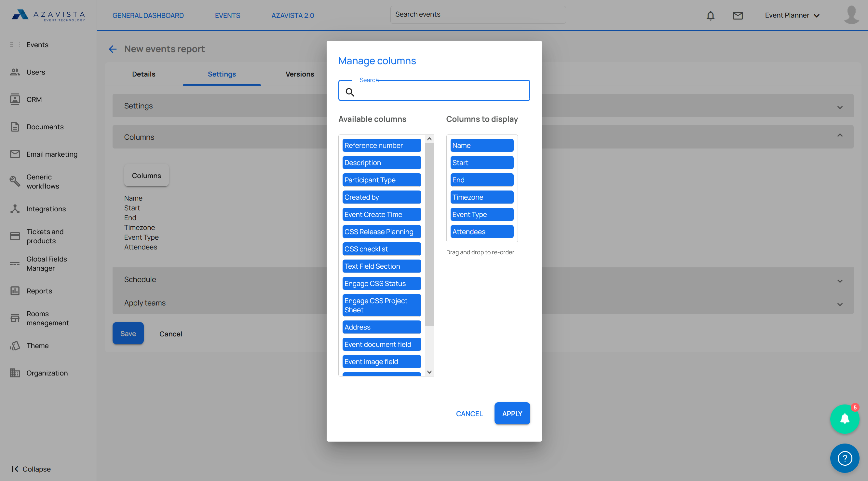Click the Documents sidebar icon
The height and width of the screenshot is (481, 868).
tap(15, 126)
